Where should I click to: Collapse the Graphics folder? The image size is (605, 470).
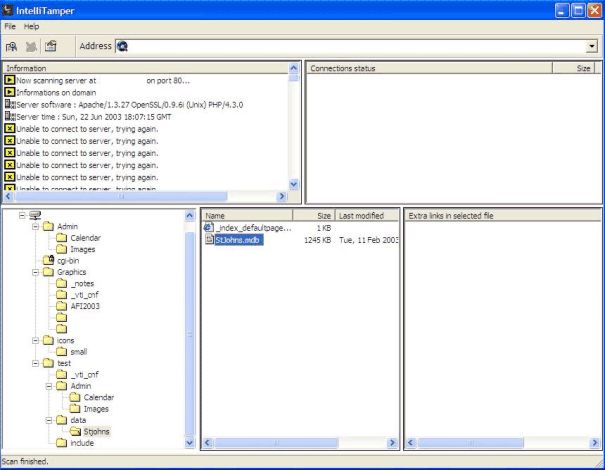35,272
